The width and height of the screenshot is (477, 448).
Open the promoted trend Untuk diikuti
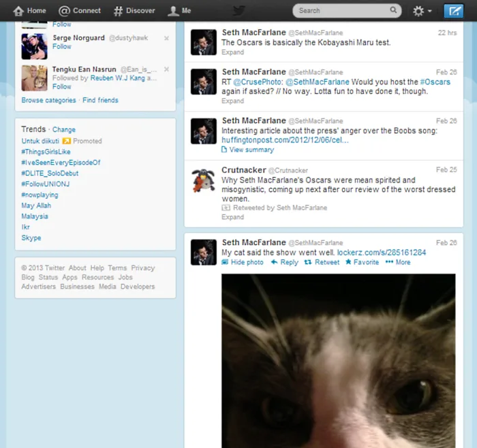pos(40,141)
